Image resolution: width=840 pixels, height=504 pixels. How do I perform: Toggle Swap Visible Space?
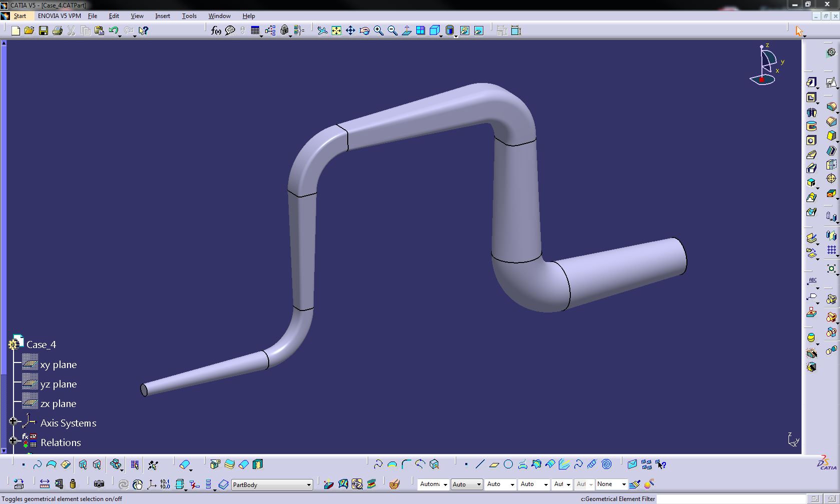(479, 31)
